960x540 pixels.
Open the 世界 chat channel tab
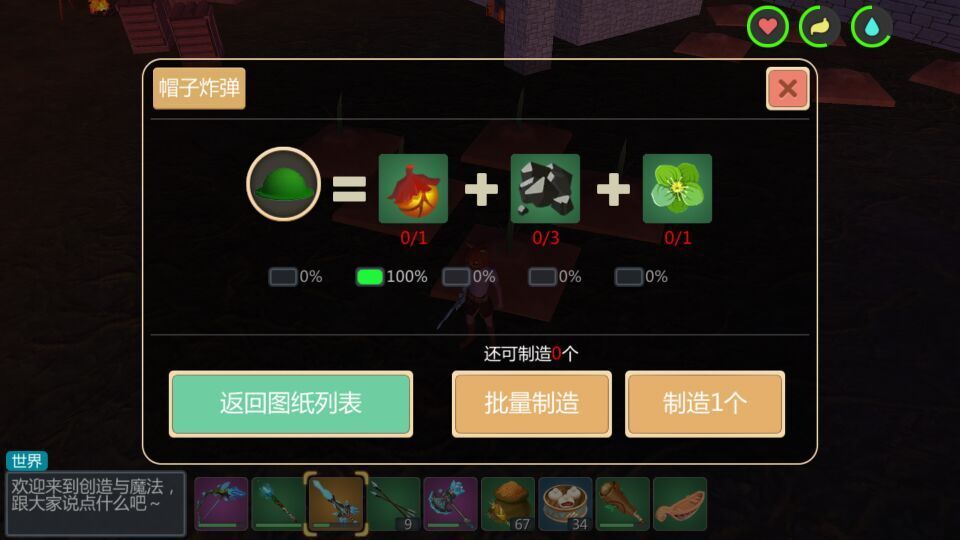[x=27, y=460]
